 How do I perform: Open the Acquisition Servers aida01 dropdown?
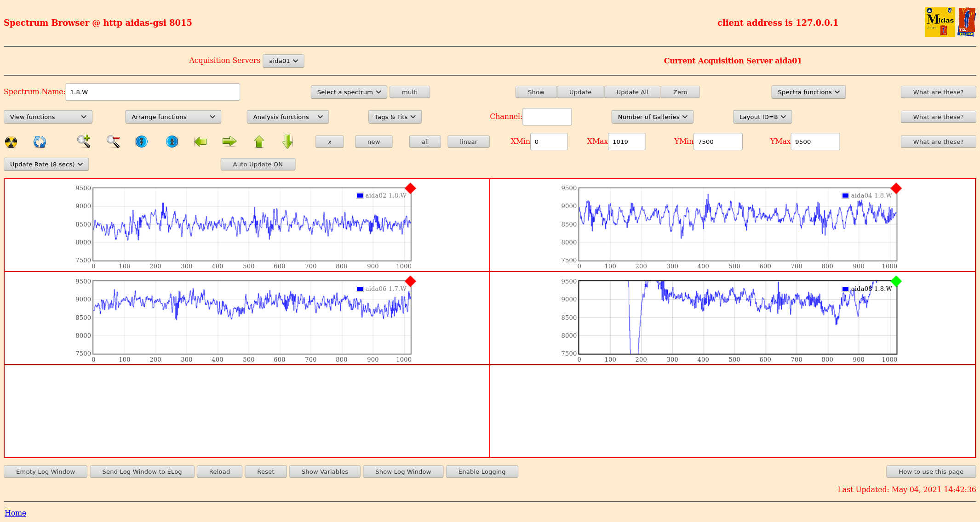tap(283, 61)
